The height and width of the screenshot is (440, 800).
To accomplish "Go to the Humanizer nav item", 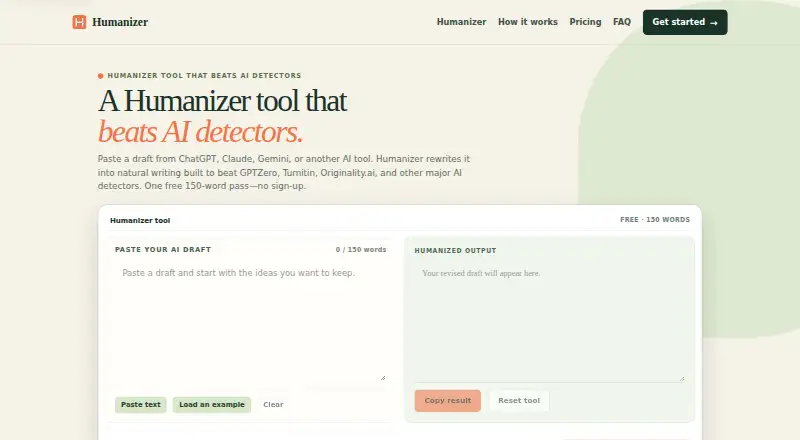I will coord(461,22).
